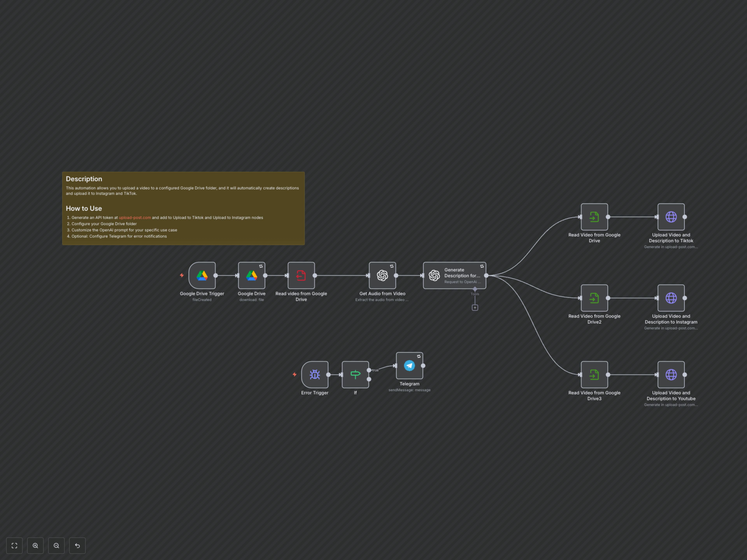Select Read video from Google Drive node icon
This screenshot has width=747, height=560.
point(301,276)
